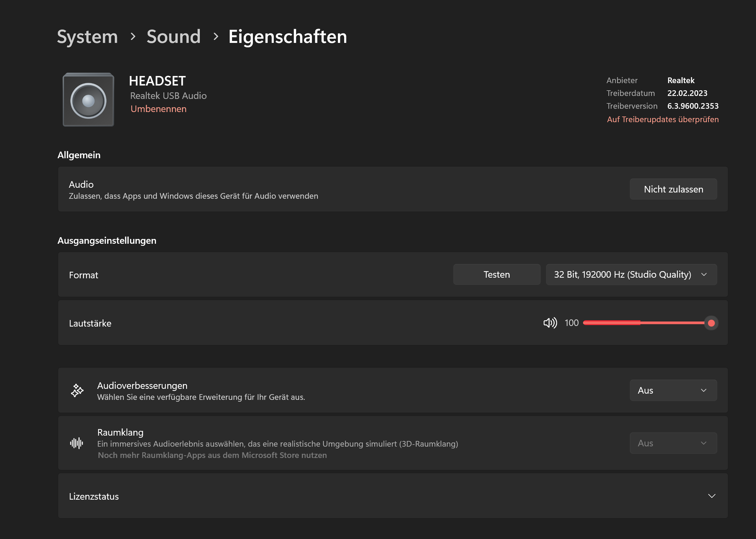Go back to Sound breadcrumb

click(173, 37)
